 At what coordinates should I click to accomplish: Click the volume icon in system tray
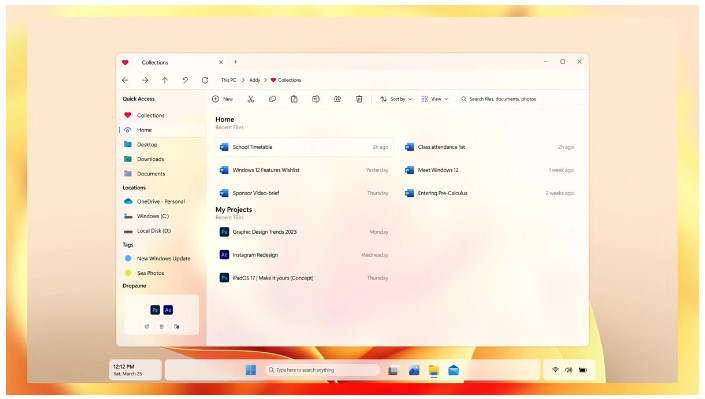pos(569,370)
